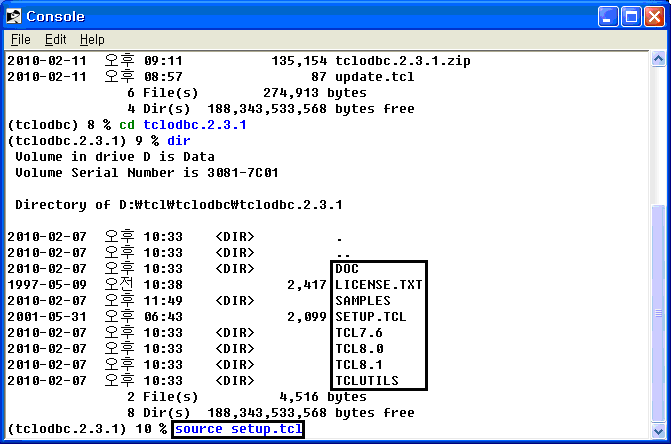Click the '11:49' time entry
Viewport: 671px width, 444px height.
click(163, 301)
